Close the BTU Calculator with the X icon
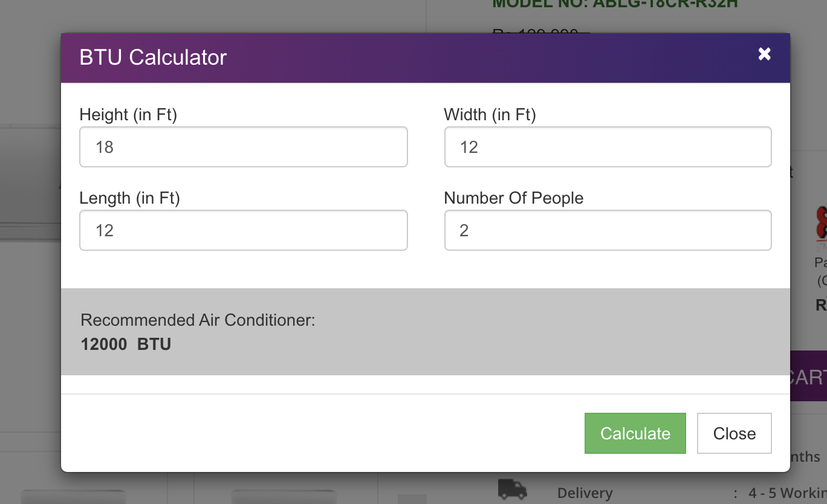This screenshot has height=504, width=827. [x=765, y=54]
